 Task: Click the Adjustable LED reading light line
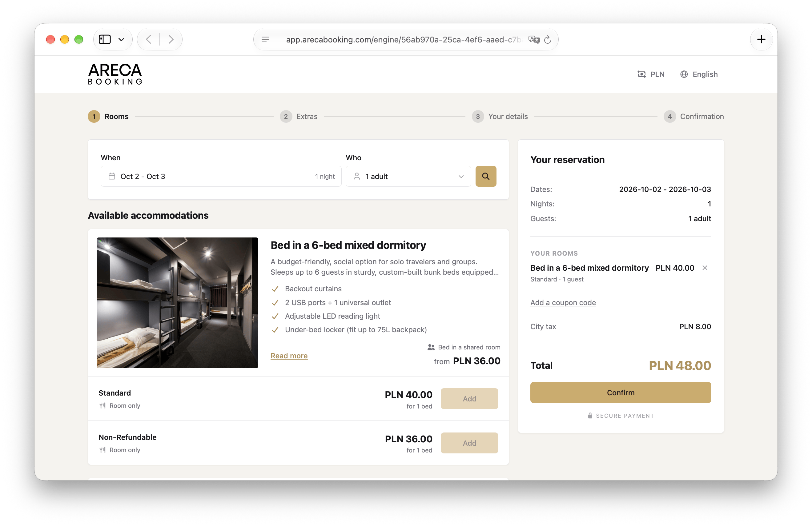(332, 316)
